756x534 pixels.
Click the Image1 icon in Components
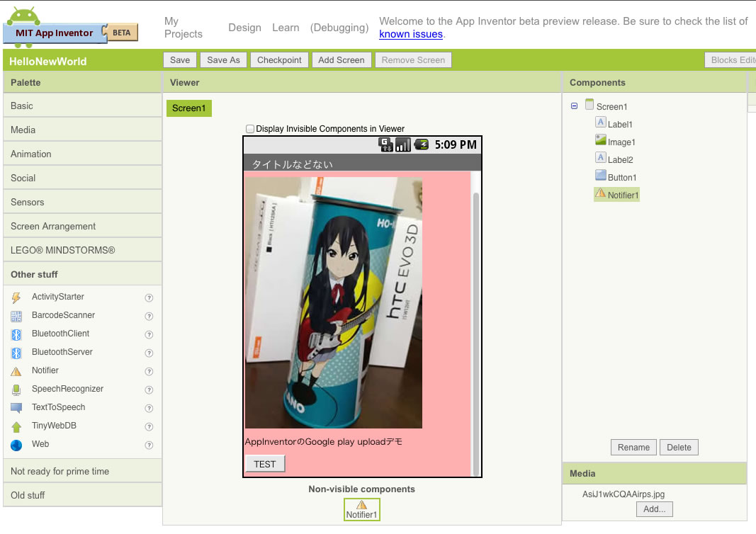[x=600, y=140]
